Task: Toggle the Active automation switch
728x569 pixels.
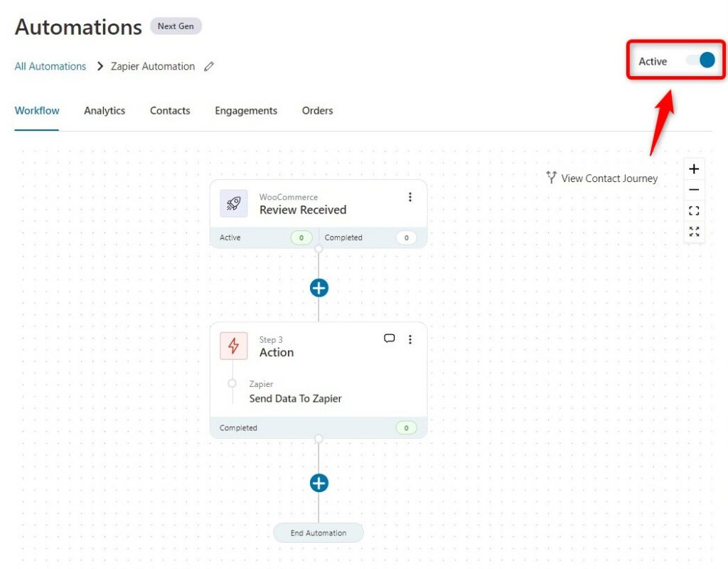Action: click(700, 60)
